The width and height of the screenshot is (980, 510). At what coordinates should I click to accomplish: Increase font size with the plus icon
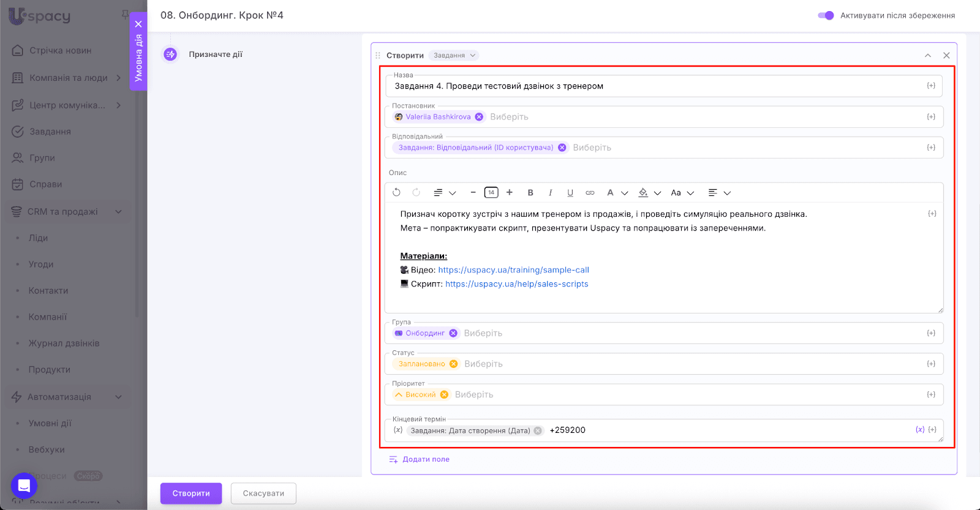pyautogui.click(x=510, y=192)
